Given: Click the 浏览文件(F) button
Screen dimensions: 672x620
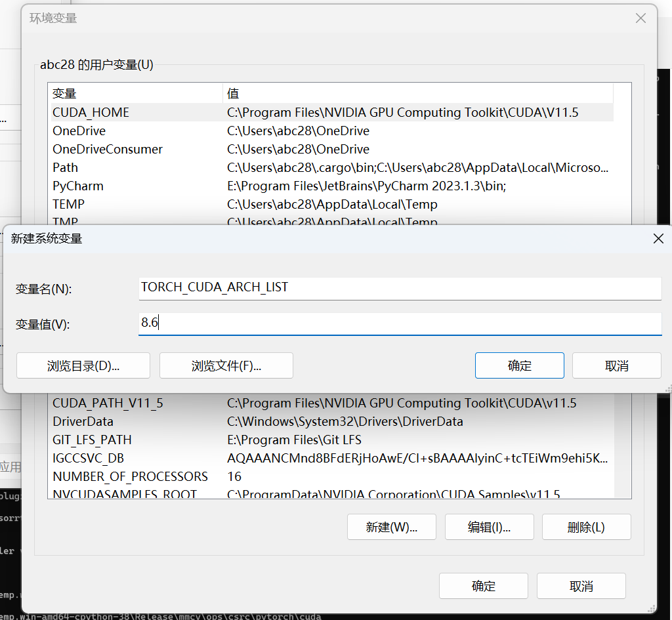Looking at the screenshot, I should (x=226, y=365).
